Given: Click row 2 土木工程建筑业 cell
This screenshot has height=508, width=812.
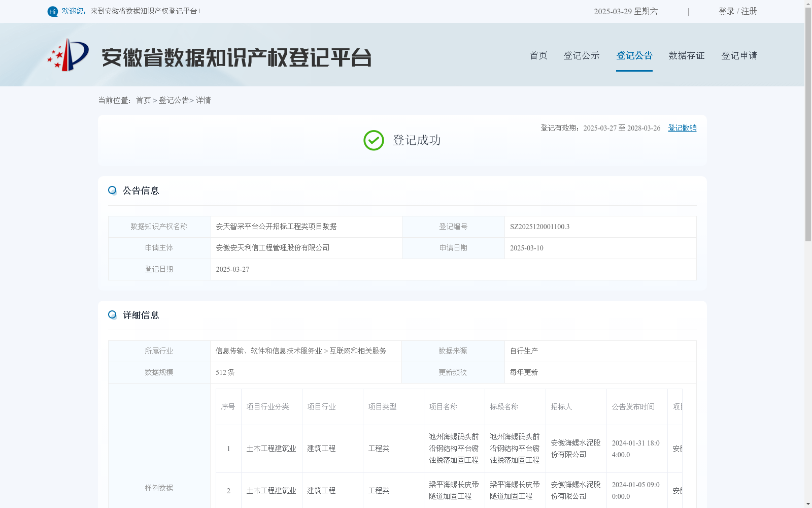Looking at the screenshot, I should point(271,491).
